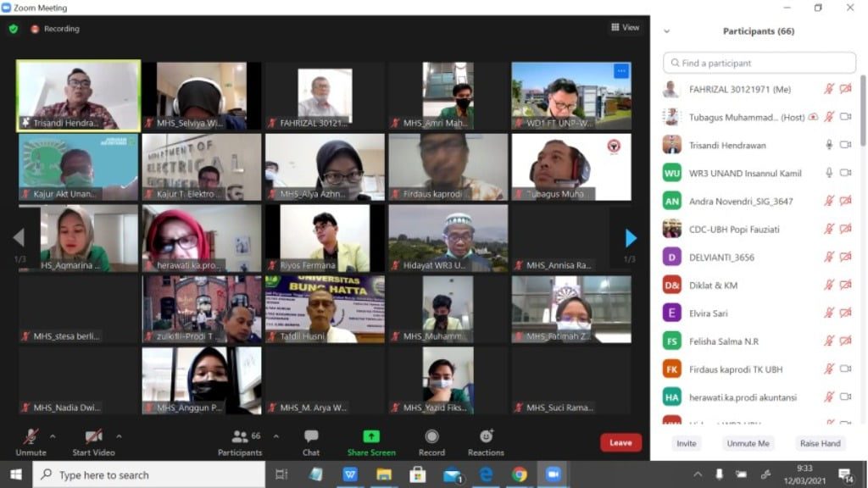Collapse the Participants panel chevron
This screenshot has height=488, width=868.
point(666,31)
